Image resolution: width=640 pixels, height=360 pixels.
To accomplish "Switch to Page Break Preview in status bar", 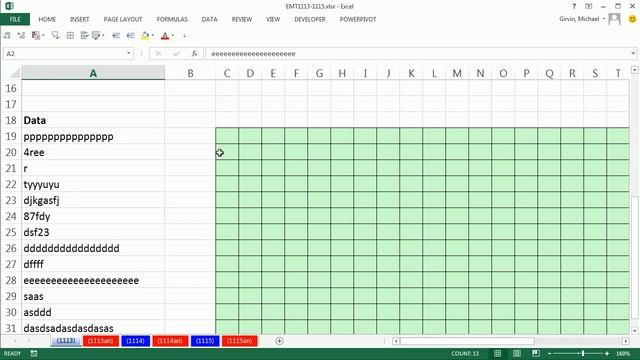I will tap(536, 353).
